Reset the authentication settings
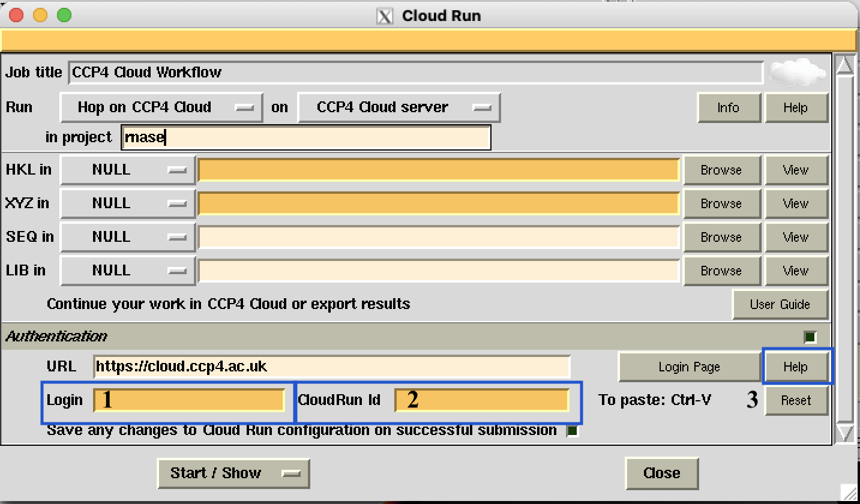The height and width of the screenshot is (504, 860). [x=796, y=400]
